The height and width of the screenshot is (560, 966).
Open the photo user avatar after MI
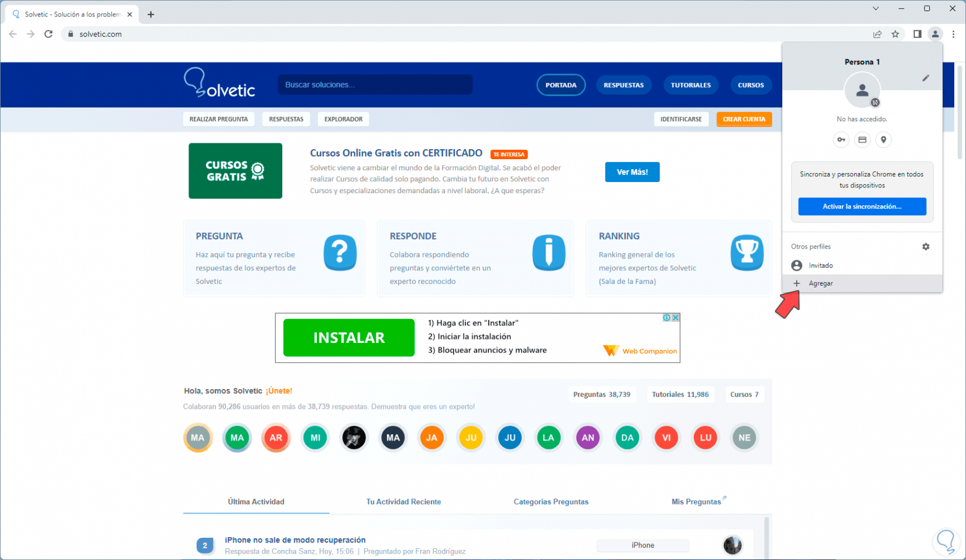[x=354, y=438]
